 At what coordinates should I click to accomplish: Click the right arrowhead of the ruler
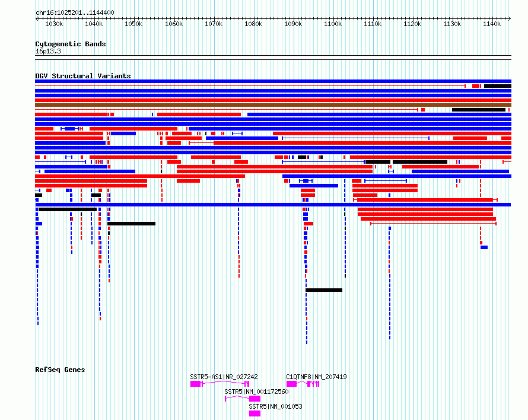click(510, 18)
